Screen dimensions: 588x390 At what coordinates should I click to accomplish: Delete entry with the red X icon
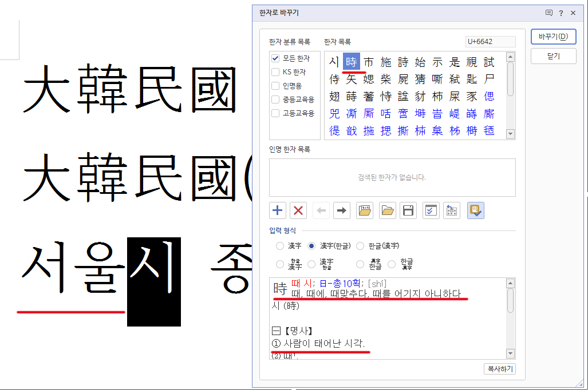(298, 210)
